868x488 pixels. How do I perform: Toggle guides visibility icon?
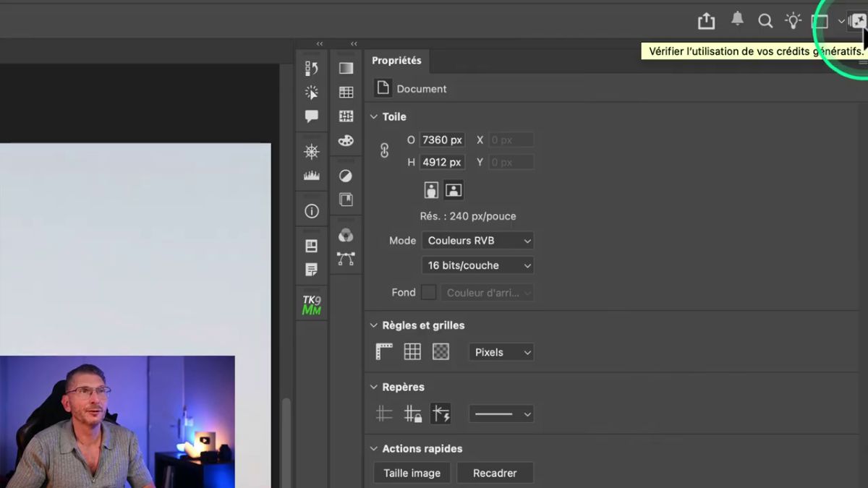[384, 414]
